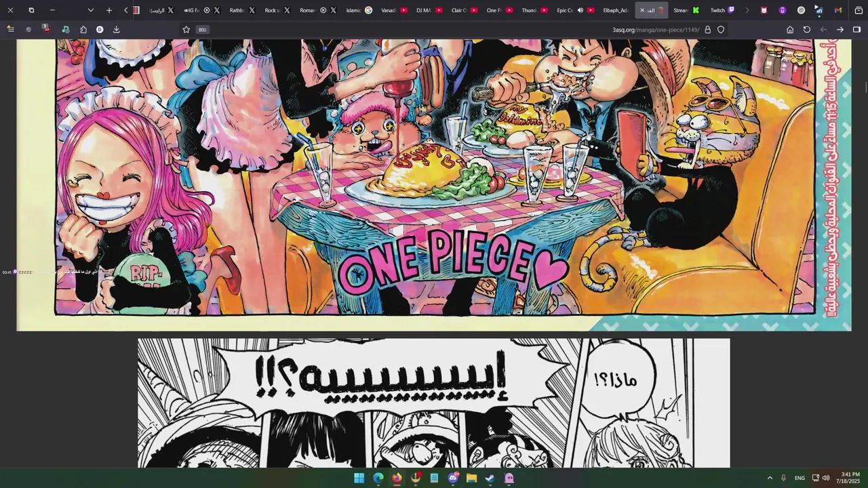Open Discord from the taskbar
The height and width of the screenshot is (488, 868).
453,478
